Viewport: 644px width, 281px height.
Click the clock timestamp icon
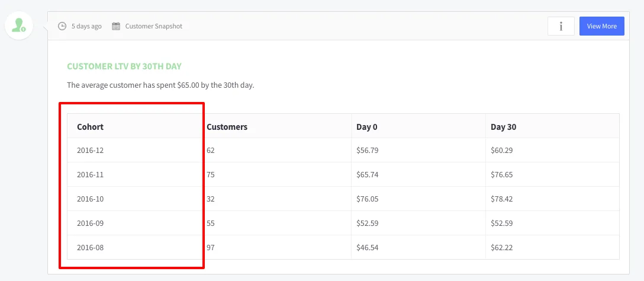coord(62,26)
